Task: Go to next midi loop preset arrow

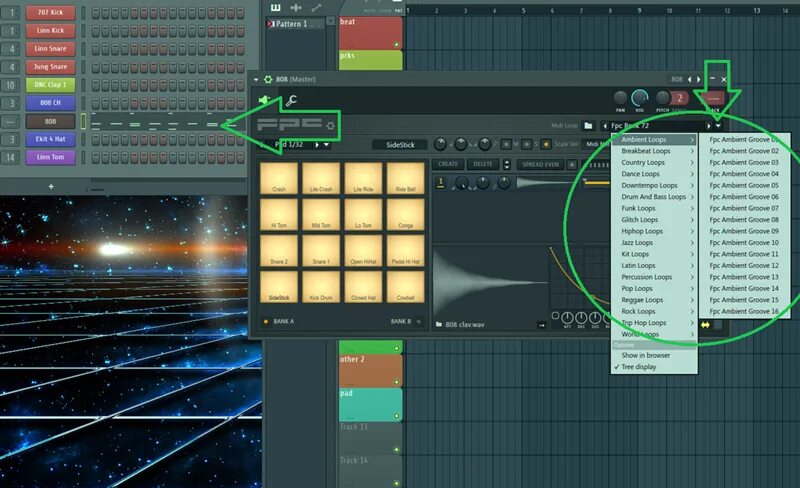Action: coord(708,126)
